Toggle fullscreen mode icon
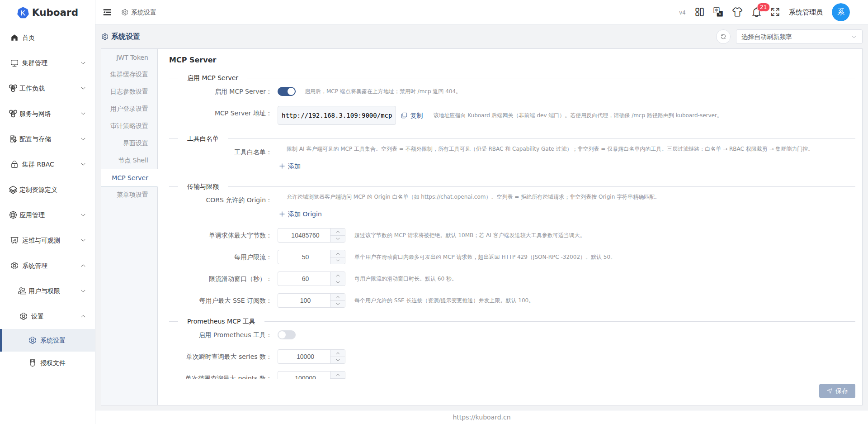This screenshot has height=424, width=868. point(775,12)
